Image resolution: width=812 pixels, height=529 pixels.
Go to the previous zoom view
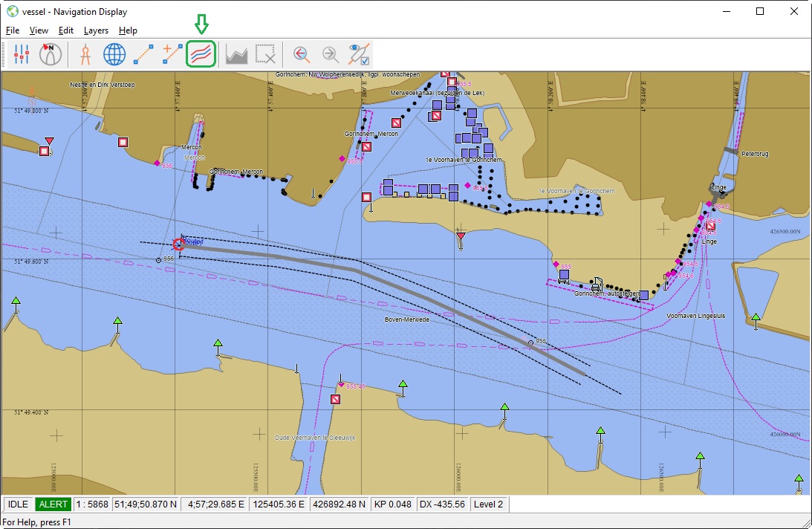301,54
